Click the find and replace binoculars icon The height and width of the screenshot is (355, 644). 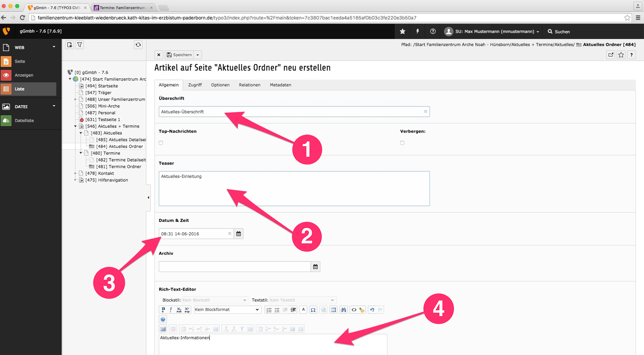click(343, 310)
